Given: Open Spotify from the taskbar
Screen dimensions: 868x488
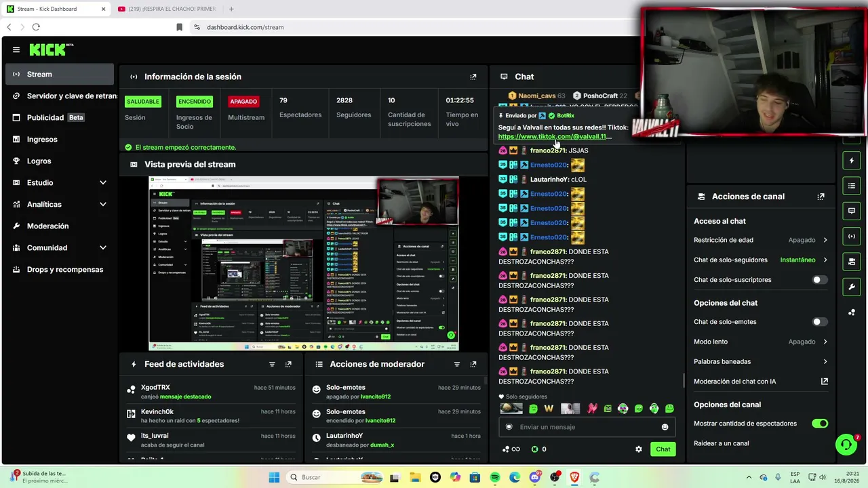Looking at the screenshot, I should 495,477.
